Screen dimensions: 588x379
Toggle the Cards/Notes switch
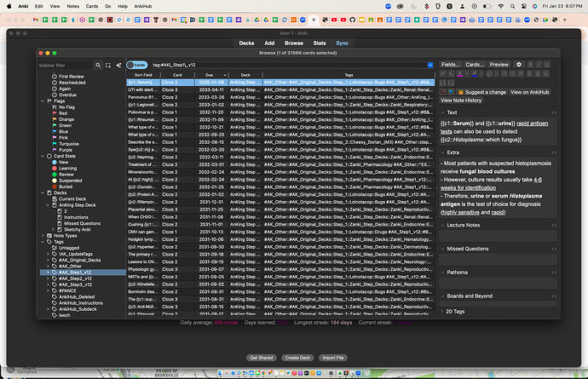[137, 65]
